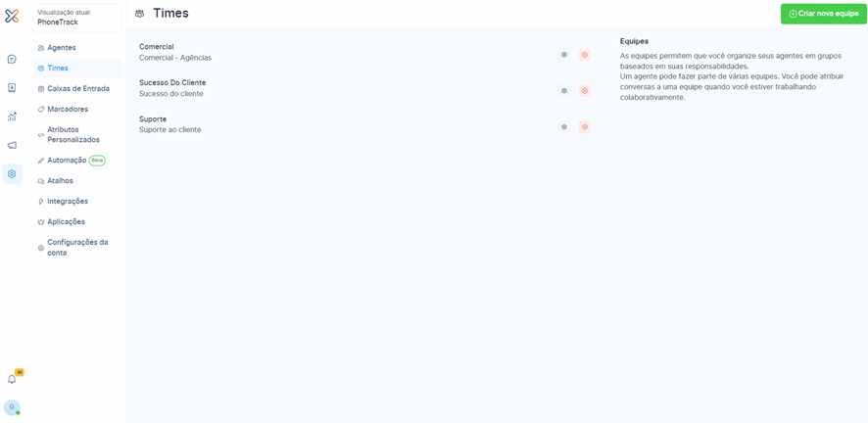Select the Times menu item
The height and width of the screenshot is (423, 868).
[x=77, y=69]
